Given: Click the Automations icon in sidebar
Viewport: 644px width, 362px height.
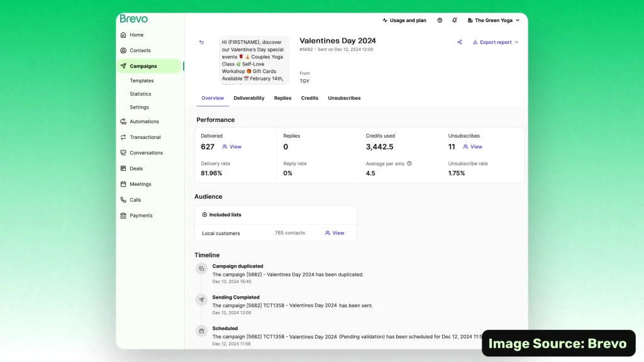Looking at the screenshot, I should (x=123, y=121).
